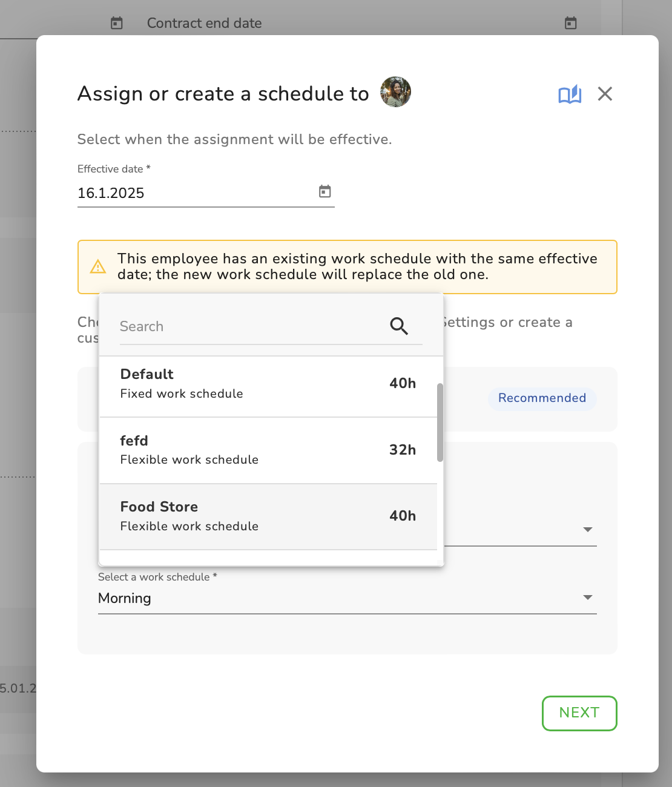Close the assign schedule dialog
The width and height of the screenshot is (672, 787).
[x=605, y=94]
